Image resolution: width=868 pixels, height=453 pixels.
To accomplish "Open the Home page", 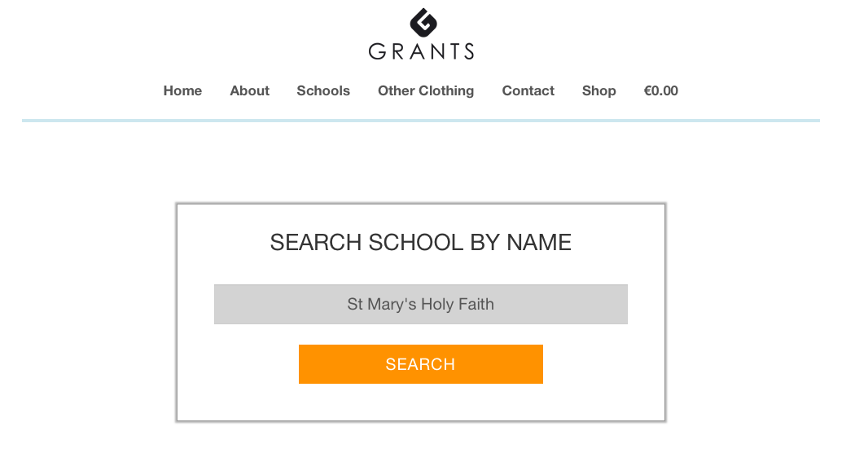I will pos(182,90).
